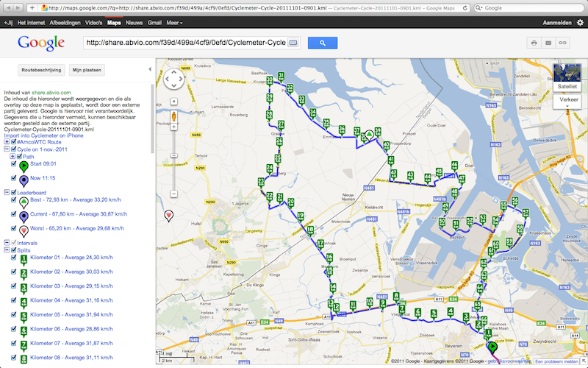
Task: Go back with the browser back arrow
Action: coord(8,7)
